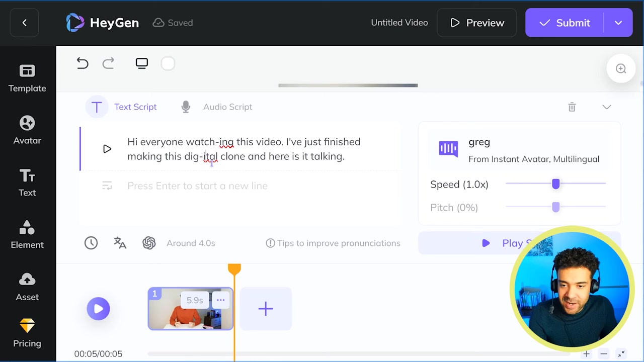Click the Saved cloud status icon
644x362 pixels.
158,23
